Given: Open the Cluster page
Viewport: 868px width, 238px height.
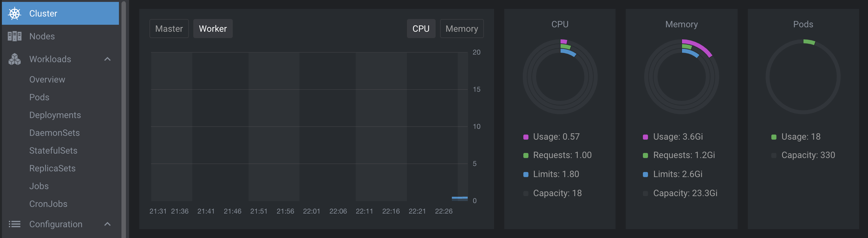Looking at the screenshot, I should [61, 13].
